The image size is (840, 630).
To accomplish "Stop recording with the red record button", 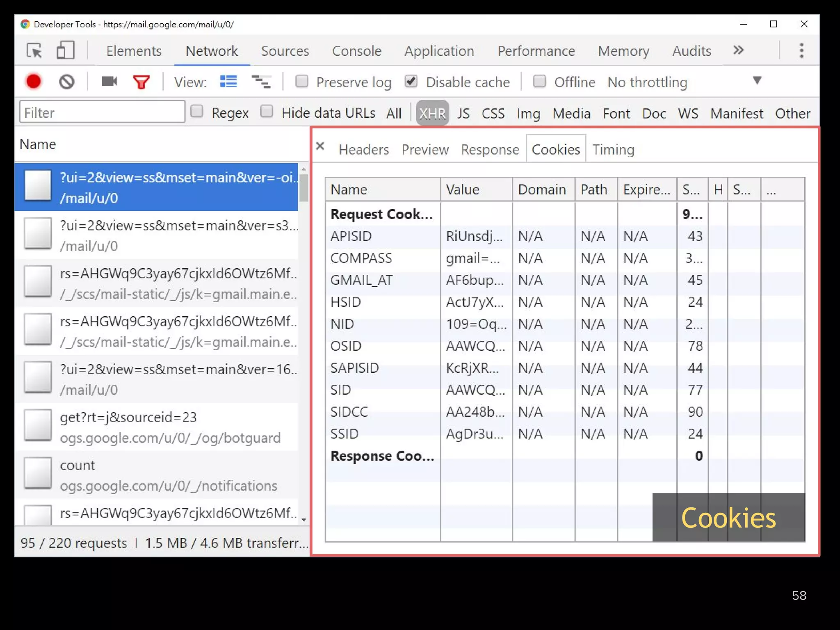I will pyautogui.click(x=34, y=82).
